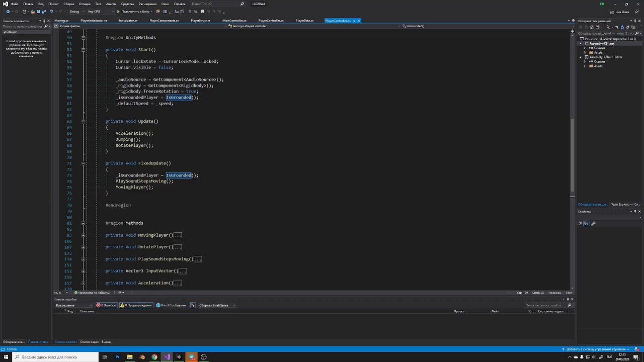
Task: Click the pin icon on PlayerController.cs tab
Action: (354, 21)
